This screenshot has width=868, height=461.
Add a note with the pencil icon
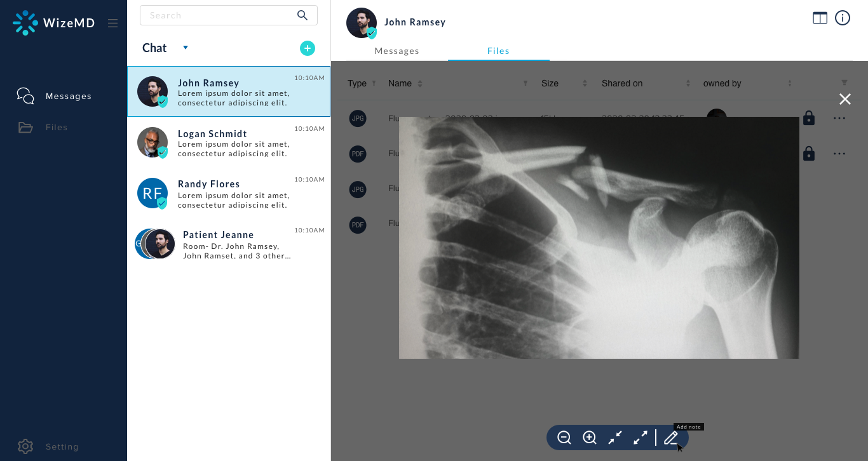(x=670, y=438)
